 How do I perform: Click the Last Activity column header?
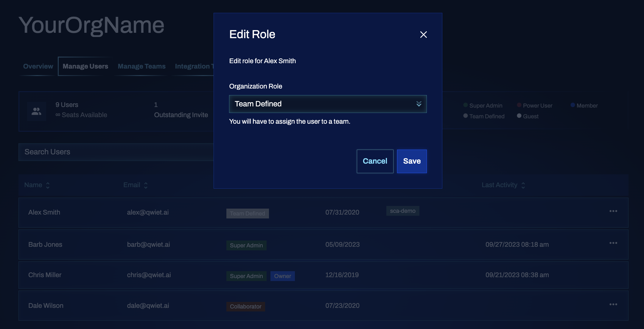[500, 185]
